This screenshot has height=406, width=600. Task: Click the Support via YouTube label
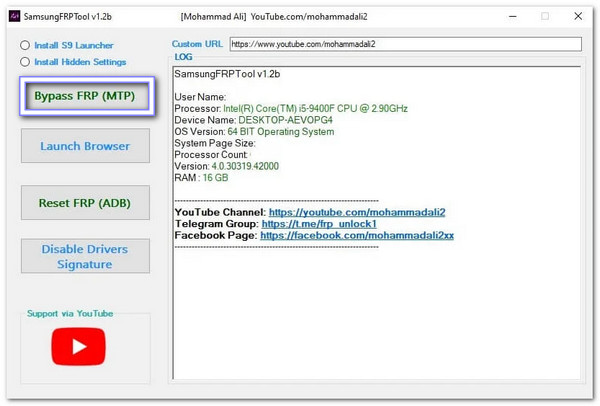[70, 313]
